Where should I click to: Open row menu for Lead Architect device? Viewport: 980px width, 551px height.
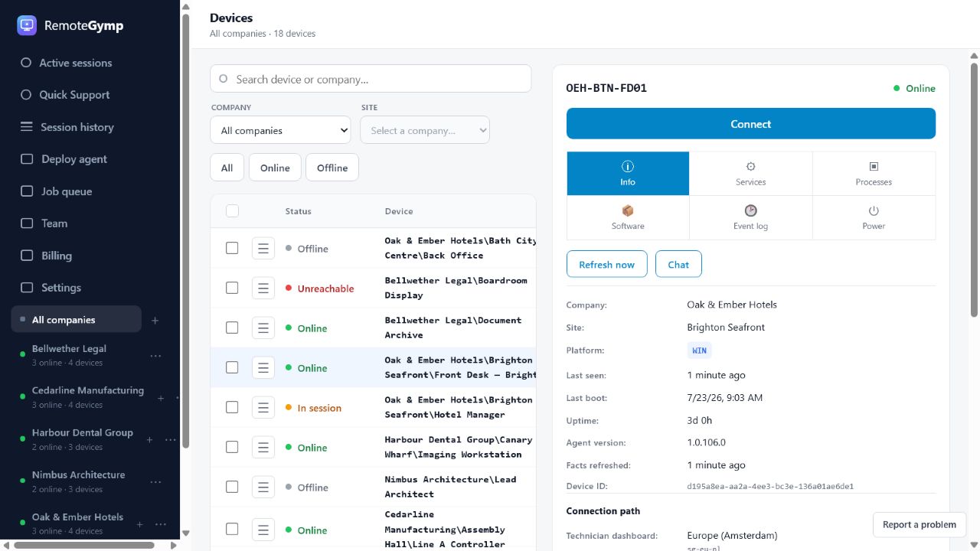pos(263,487)
